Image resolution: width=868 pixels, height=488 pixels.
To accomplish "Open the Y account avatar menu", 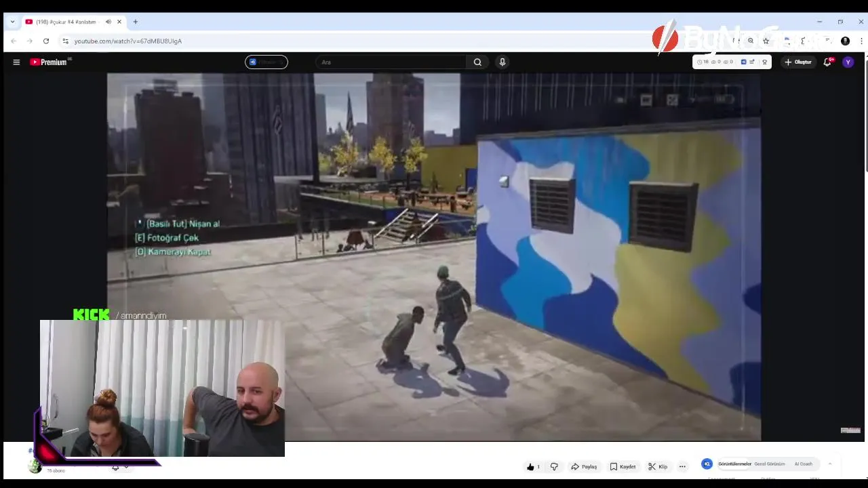I will pos(848,62).
